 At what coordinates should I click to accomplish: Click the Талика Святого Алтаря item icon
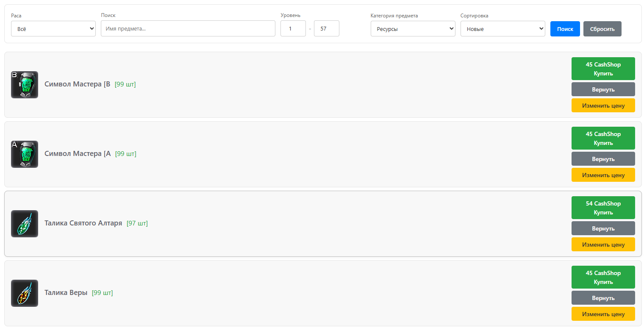(x=25, y=224)
